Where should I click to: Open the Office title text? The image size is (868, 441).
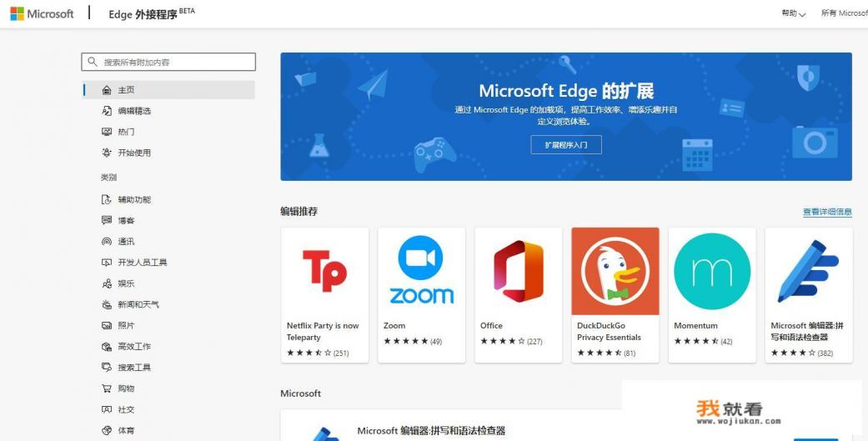point(492,325)
